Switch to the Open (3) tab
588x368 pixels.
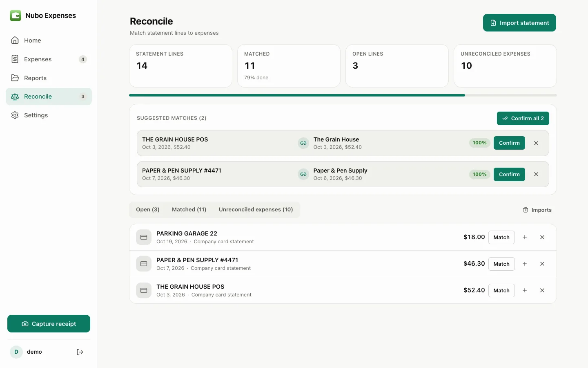point(148,210)
